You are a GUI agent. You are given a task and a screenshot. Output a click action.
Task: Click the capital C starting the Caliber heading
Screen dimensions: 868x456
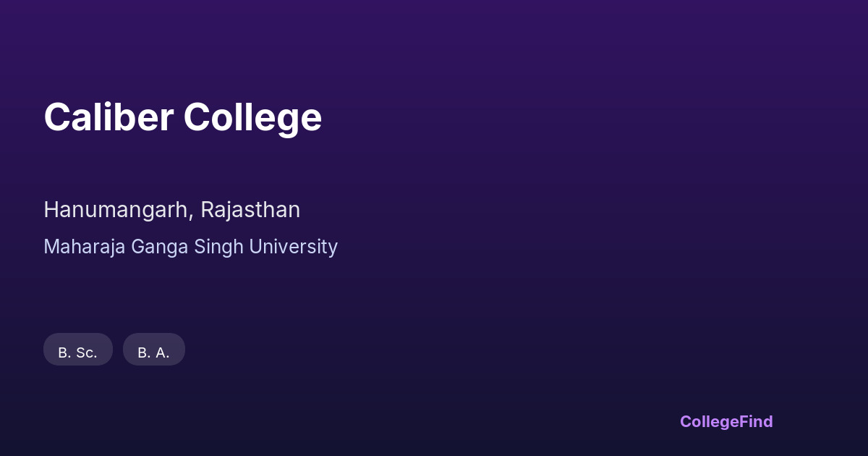56,117
